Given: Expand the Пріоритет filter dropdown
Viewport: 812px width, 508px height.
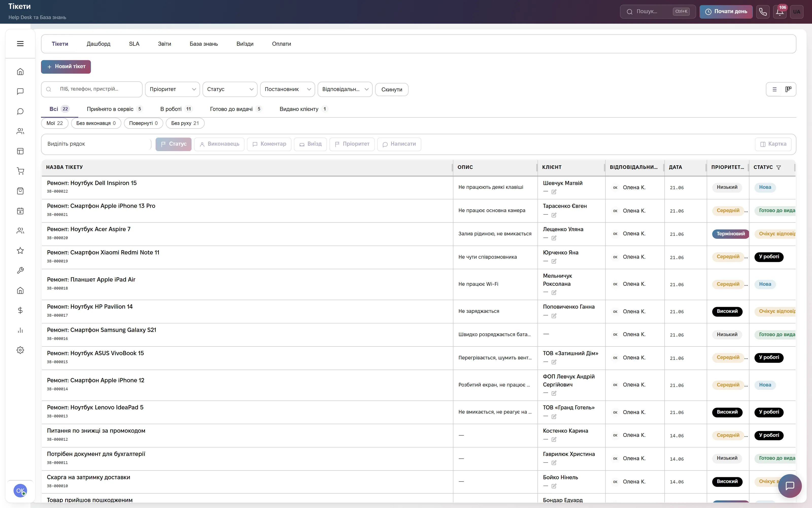Looking at the screenshot, I should point(173,89).
